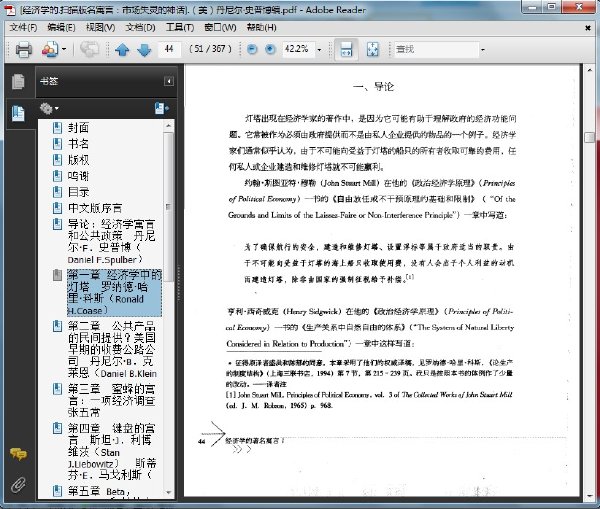Open the Attachments paperclip panel
Image resolution: width=600 pixels, height=509 pixels.
coord(18,485)
